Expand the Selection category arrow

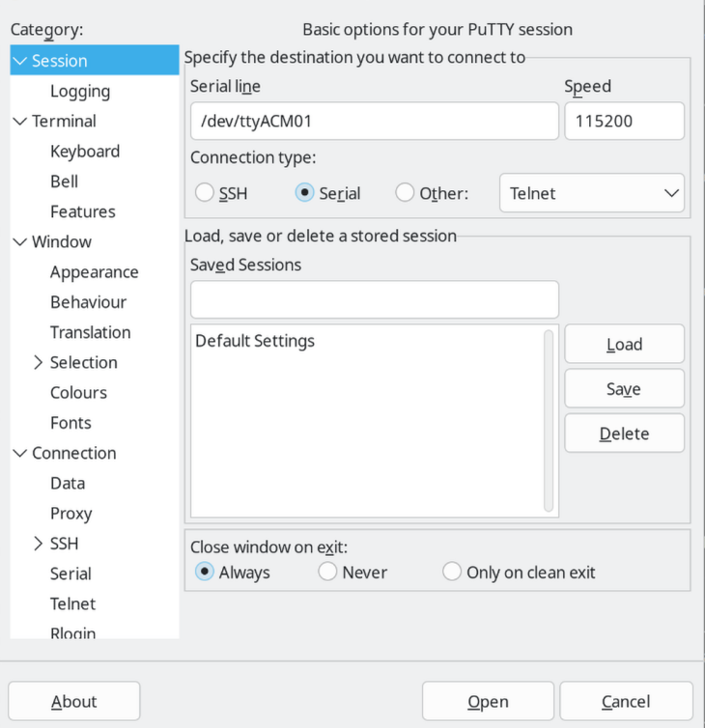(39, 363)
